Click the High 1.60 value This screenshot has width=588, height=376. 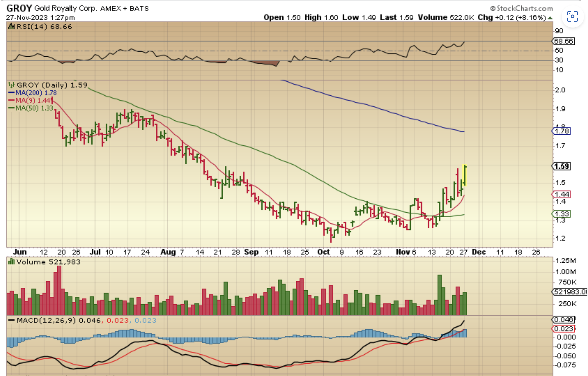(x=321, y=17)
